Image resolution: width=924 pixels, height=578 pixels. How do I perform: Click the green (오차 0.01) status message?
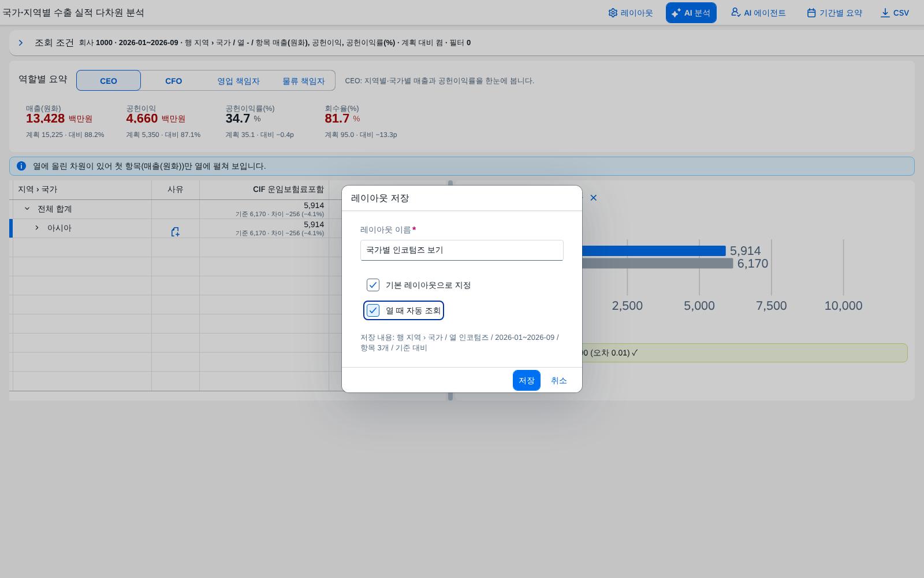click(745, 353)
